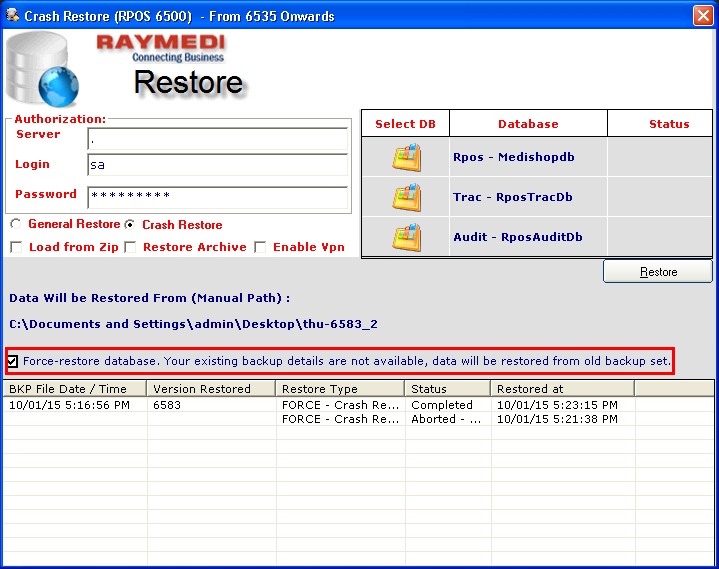Close the Crash Restore window
719x569 pixels.
coord(703,16)
